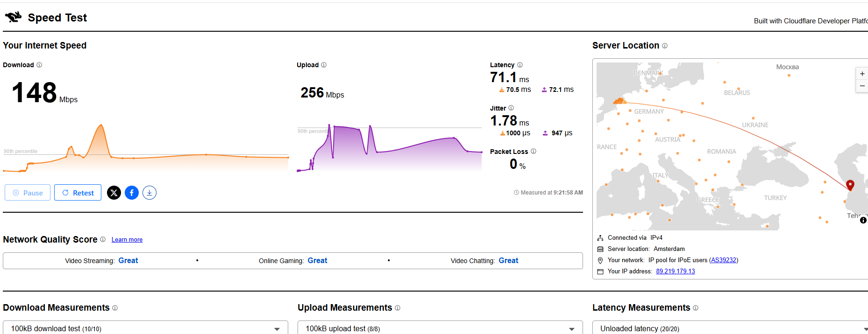Click the 256 Mbps upload value

pos(322,93)
